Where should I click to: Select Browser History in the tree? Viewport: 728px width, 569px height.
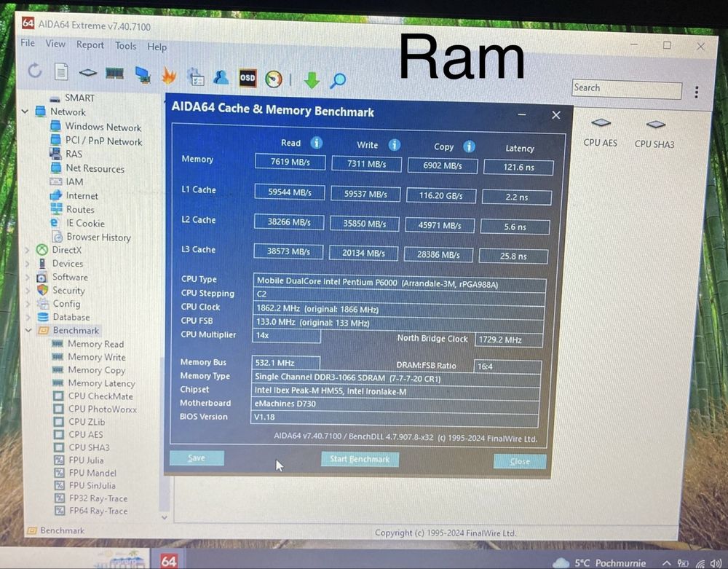tap(99, 238)
